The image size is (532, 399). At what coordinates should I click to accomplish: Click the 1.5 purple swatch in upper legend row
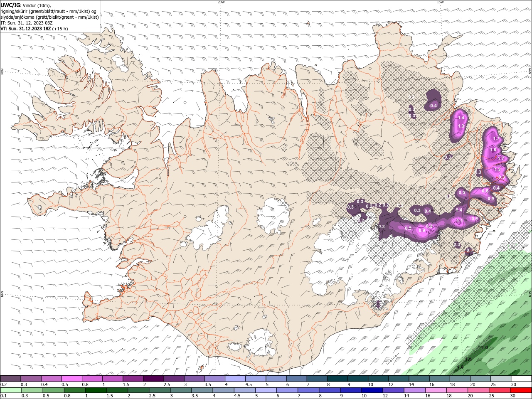133,378
